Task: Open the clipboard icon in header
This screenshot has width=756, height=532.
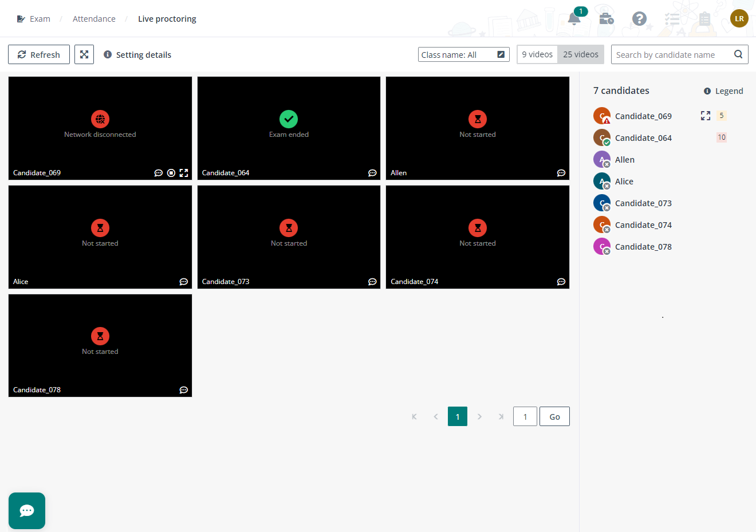Action: pos(704,19)
